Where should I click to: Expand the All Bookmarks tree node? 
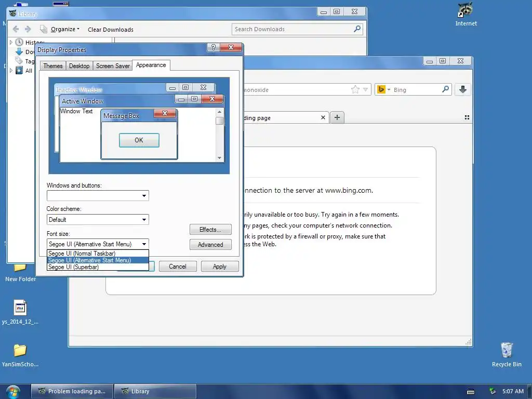coord(11,71)
